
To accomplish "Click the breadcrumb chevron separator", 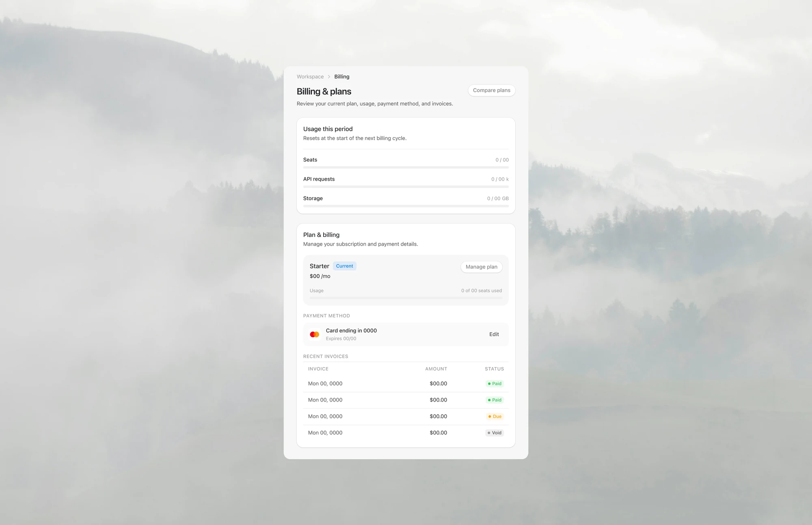I will [329, 77].
